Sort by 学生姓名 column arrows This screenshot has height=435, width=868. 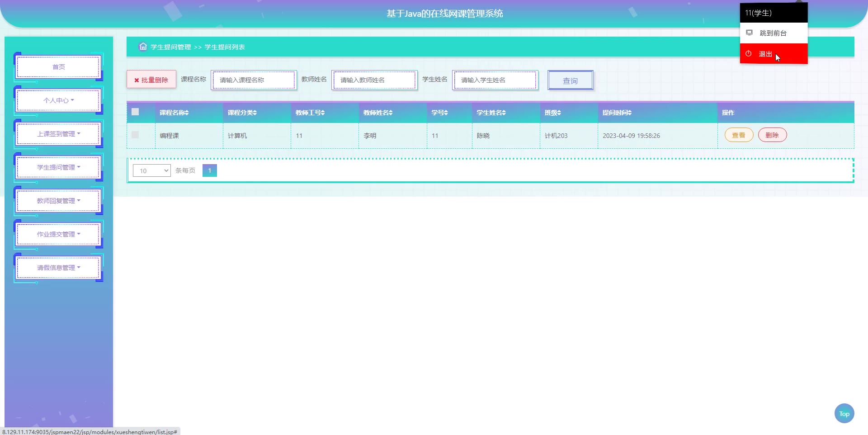[504, 113]
